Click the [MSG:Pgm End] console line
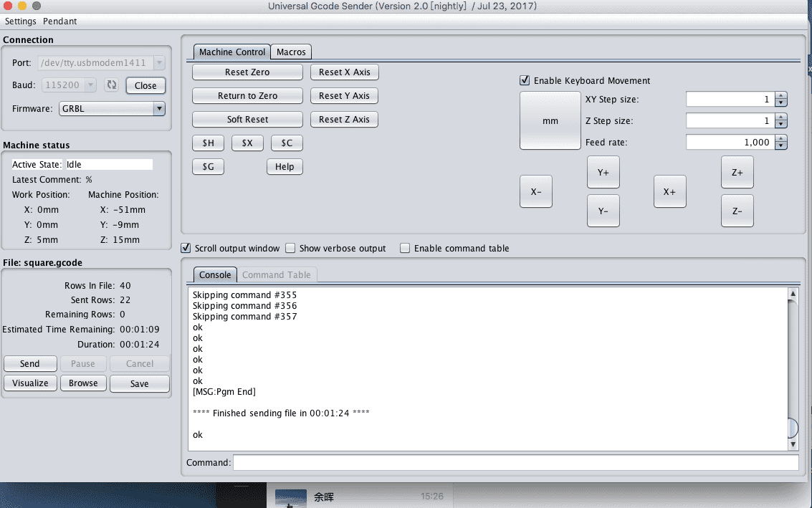Image resolution: width=812 pixels, height=508 pixels. pyautogui.click(x=224, y=391)
